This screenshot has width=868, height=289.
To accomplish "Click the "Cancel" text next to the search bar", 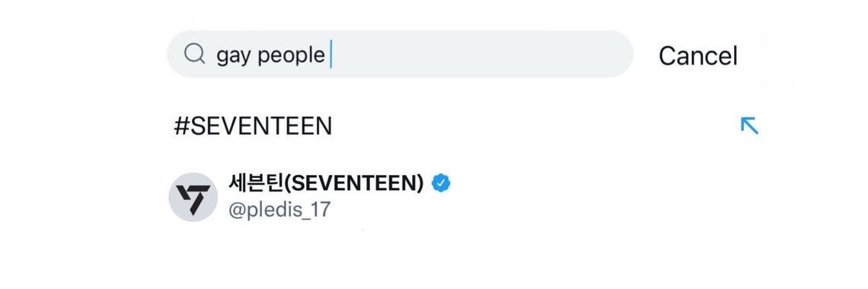I will point(698,56).
